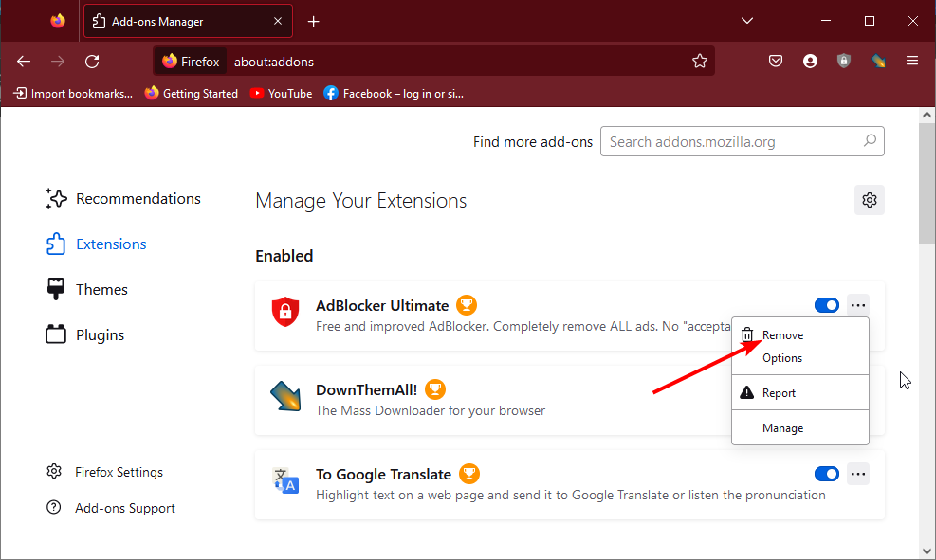Click the 'Manage Your Extensions' heading
The height and width of the screenshot is (560, 936).
pyautogui.click(x=360, y=200)
